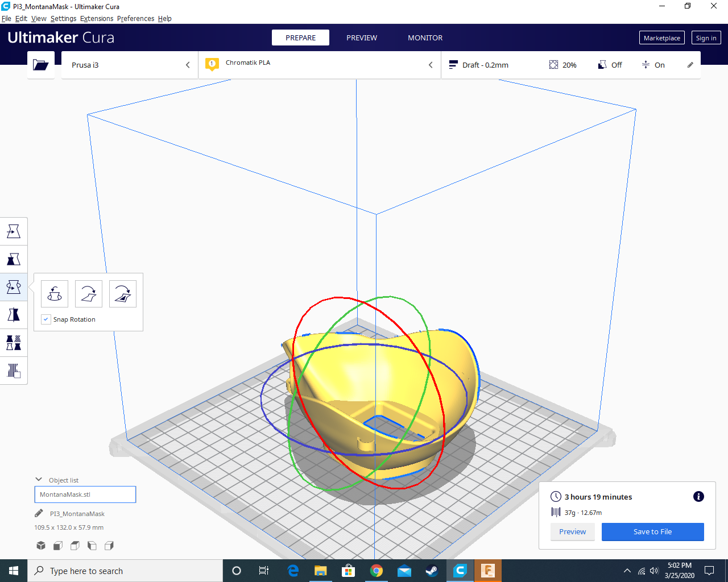Select the Scale tool in left toolbar
This screenshot has width=728, height=582.
[x=14, y=259]
